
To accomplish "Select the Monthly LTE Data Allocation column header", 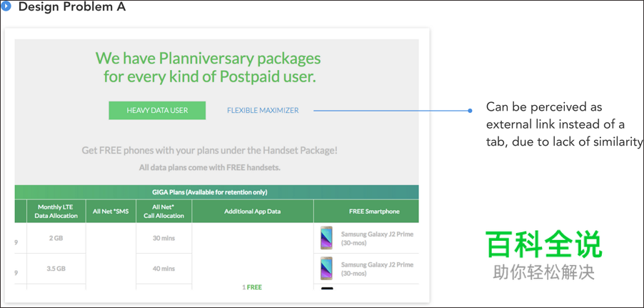I will (55, 211).
